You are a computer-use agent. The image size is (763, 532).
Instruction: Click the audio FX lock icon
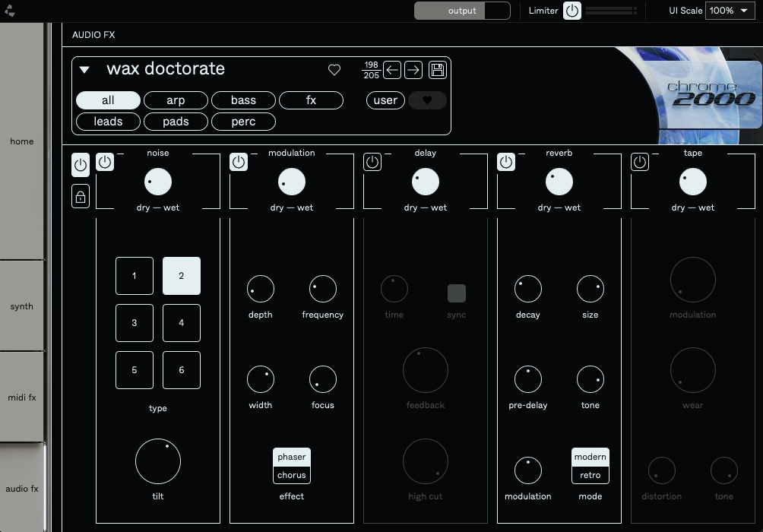tap(81, 196)
